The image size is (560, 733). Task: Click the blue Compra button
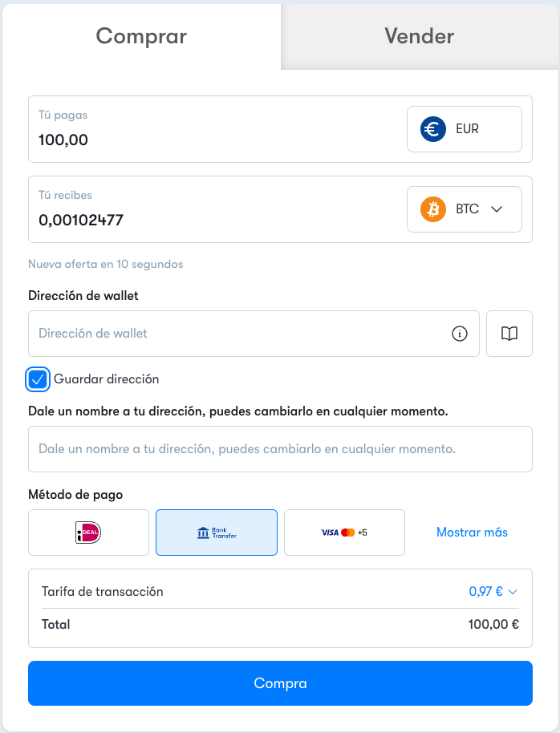pos(280,683)
